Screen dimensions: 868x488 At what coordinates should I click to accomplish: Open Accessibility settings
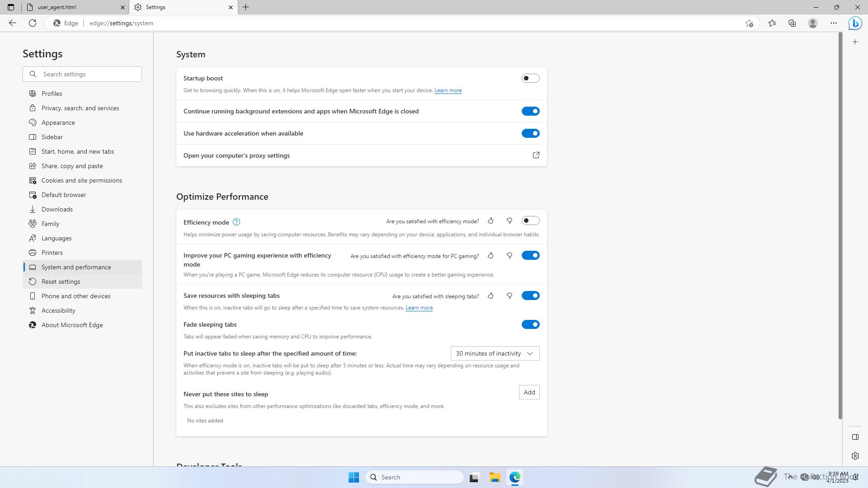[82, 310]
